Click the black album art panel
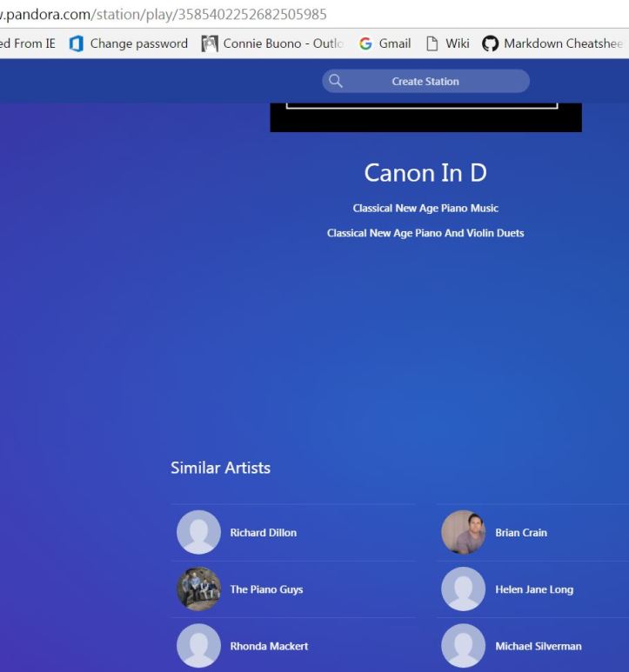The width and height of the screenshot is (629, 672). 425,120
